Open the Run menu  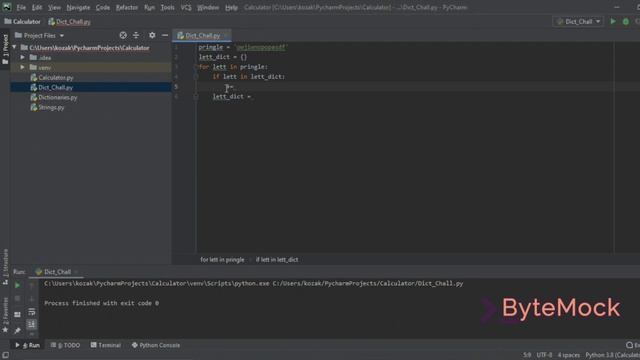coord(149,7)
